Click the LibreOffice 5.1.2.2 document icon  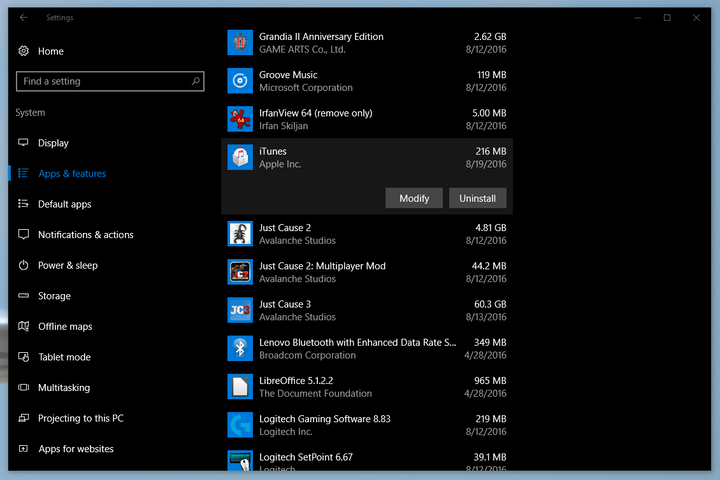click(240, 387)
